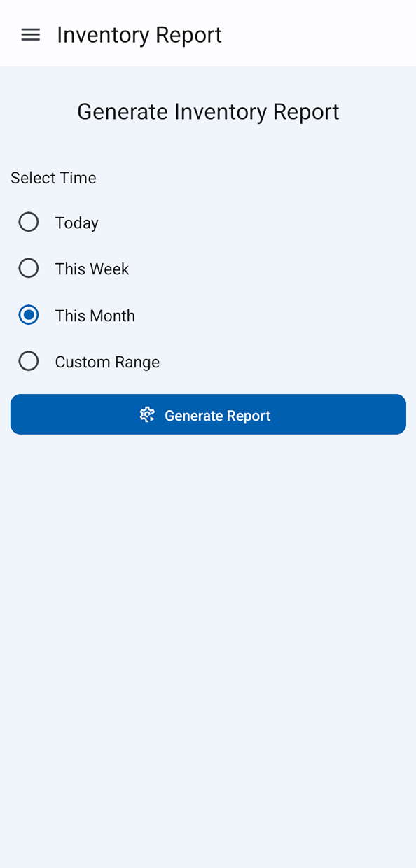Click the gear icon on Generate Report button
The image size is (416, 868).
pyautogui.click(x=147, y=414)
